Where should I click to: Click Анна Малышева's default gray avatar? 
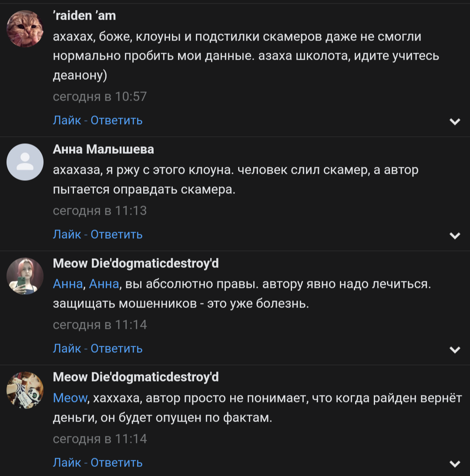[25, 162]
